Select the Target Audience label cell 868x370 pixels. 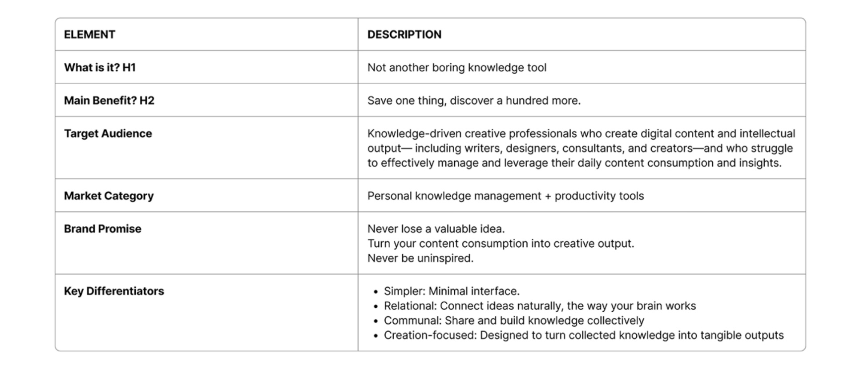[x=206, y=148]
